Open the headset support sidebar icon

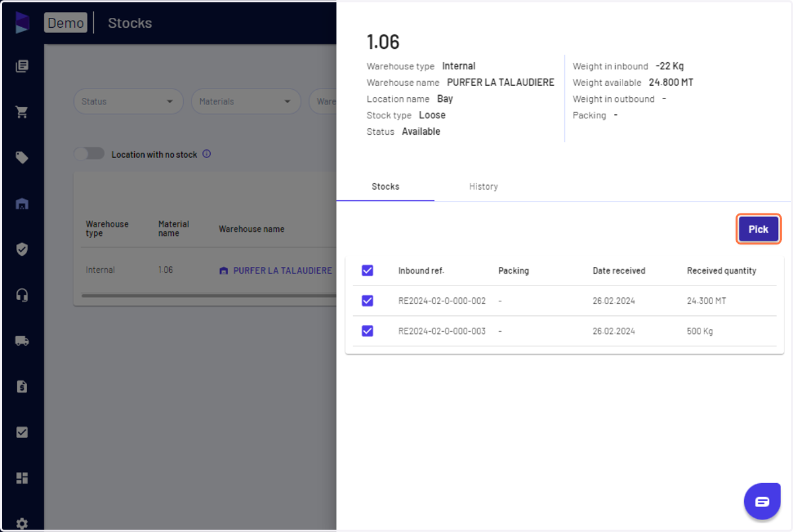[x=22, y=295]
